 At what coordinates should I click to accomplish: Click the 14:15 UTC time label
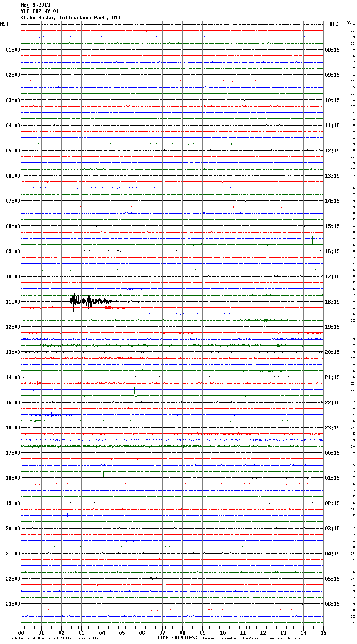tap(332, 201)
